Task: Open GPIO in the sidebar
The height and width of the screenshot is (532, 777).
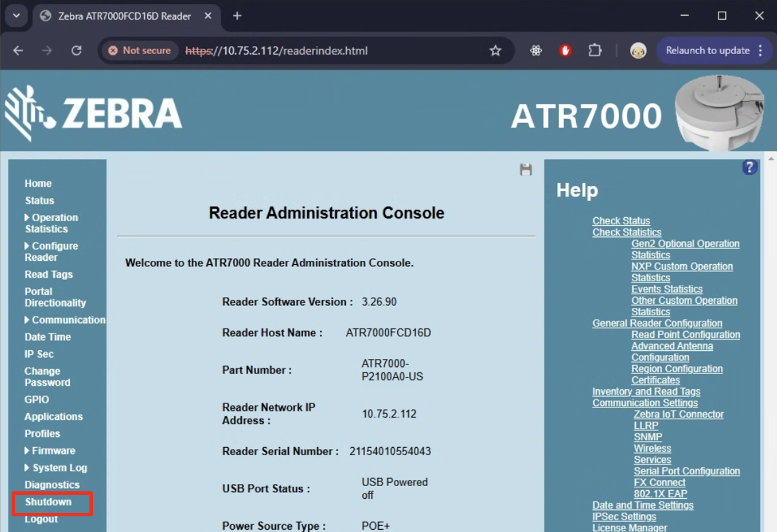Action: tap(37, 400)
